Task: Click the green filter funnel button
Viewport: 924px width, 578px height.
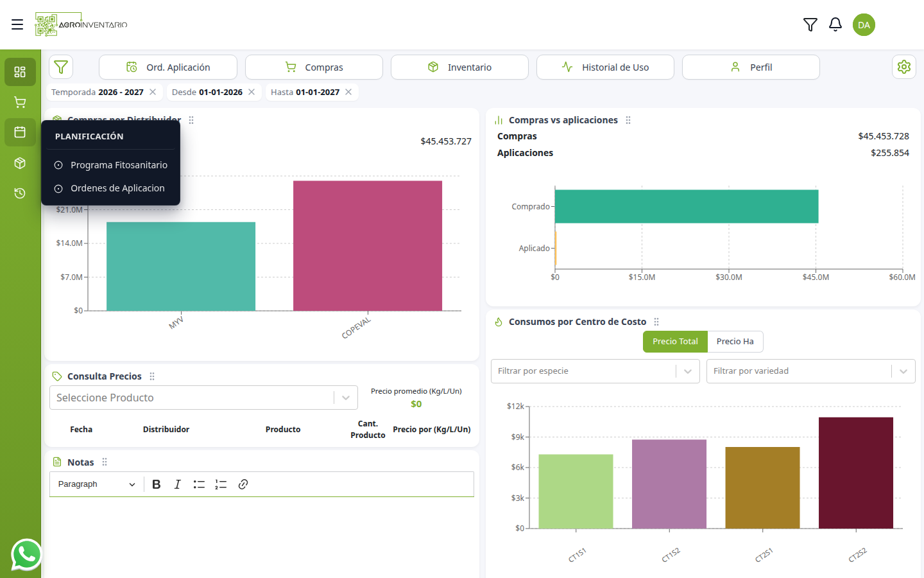Action: click(61, 67)
